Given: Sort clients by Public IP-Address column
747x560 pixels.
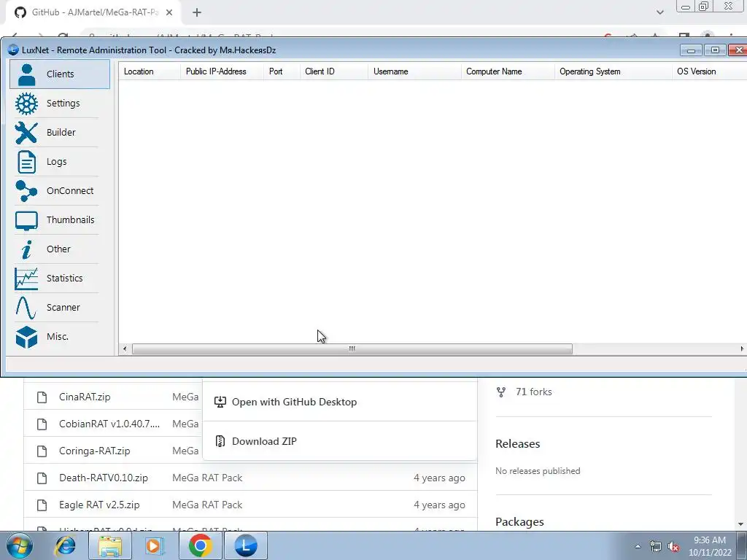Looking at the screenshot, I should [222, 71].
